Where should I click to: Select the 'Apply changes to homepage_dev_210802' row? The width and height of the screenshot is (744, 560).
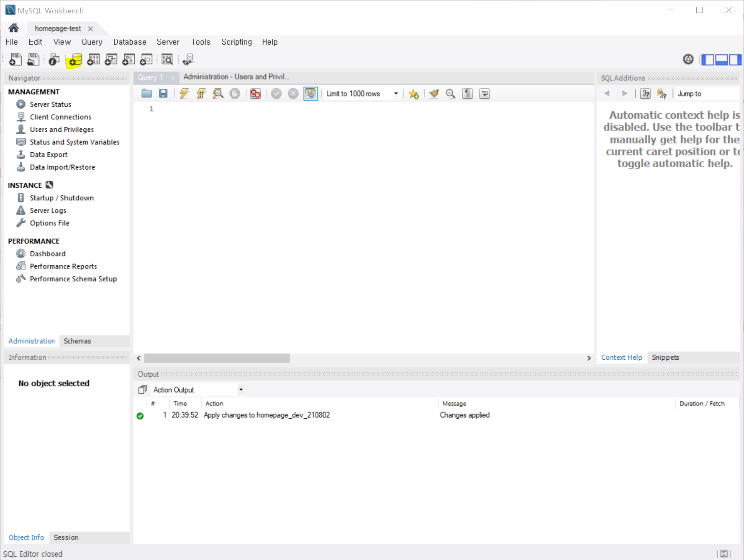pyautogui.click(x=437, y=415)
